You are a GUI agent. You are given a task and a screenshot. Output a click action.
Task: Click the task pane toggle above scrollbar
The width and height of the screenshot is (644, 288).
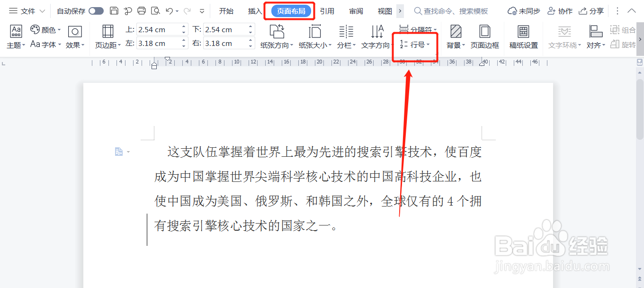pyautogui.click(x=640, y=62)
